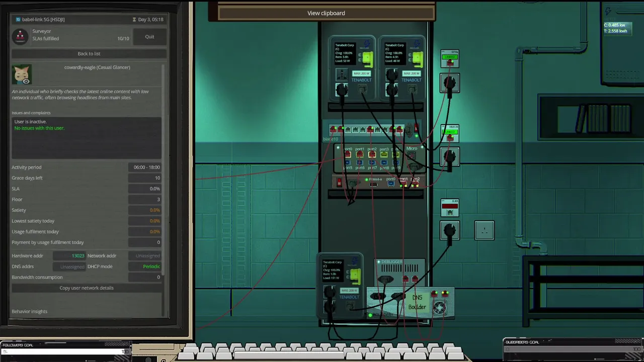Click the DNS Boulder sticky note label
The height and width of the screenshot is (362, 644).
(418, 302)
